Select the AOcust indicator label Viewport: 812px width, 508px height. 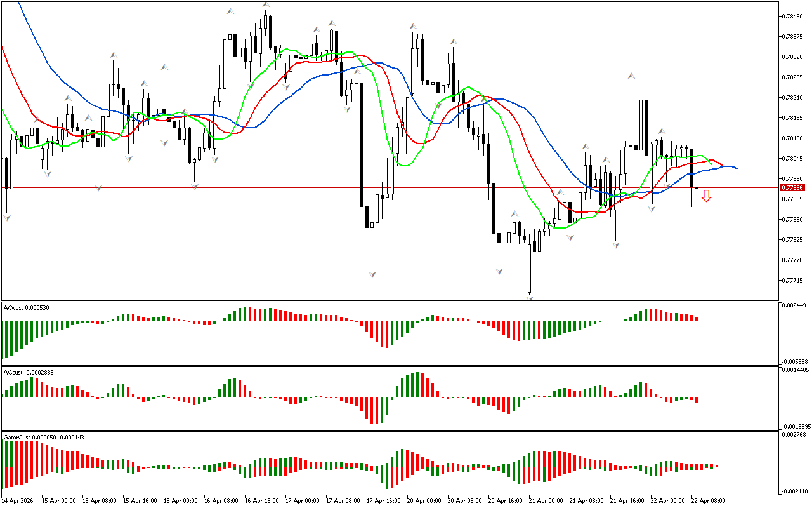[x=27, y=308]
